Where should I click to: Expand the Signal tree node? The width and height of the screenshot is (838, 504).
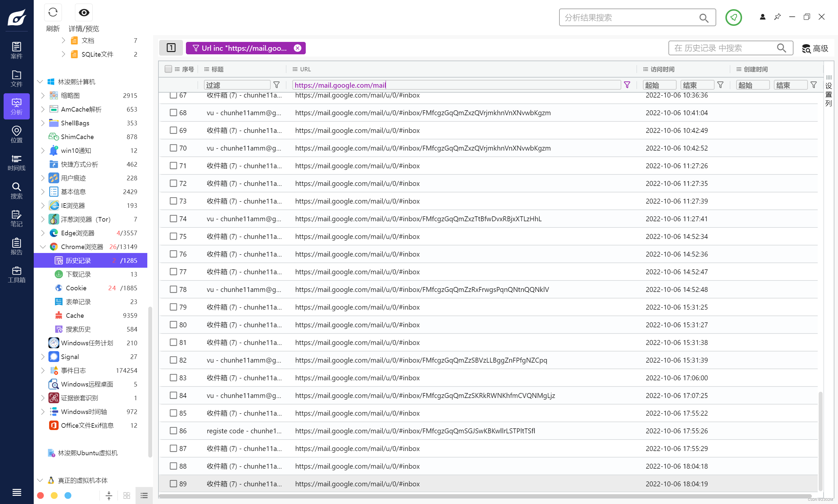[x=43, y=357]
